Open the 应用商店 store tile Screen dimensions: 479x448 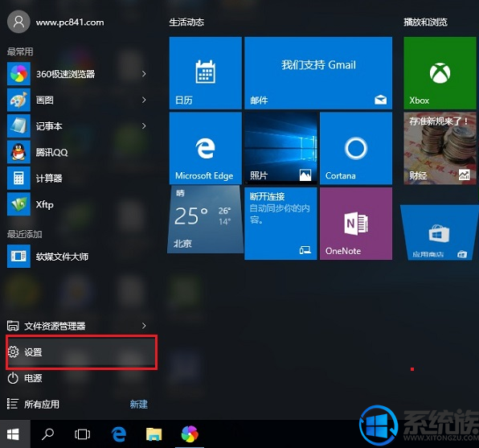(x=440, y=232)
